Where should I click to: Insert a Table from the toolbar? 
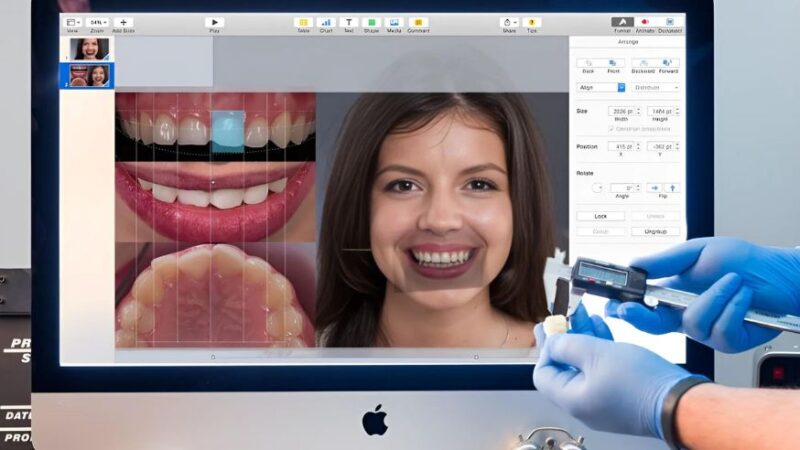pos(303,22)
